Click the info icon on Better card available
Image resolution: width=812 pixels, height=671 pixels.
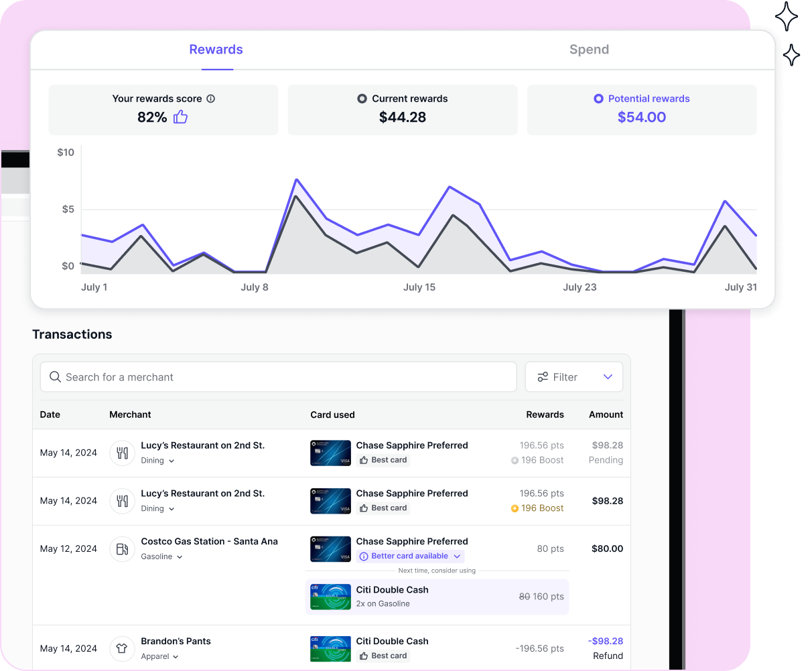pyautogui.click(x=363, y=556)
